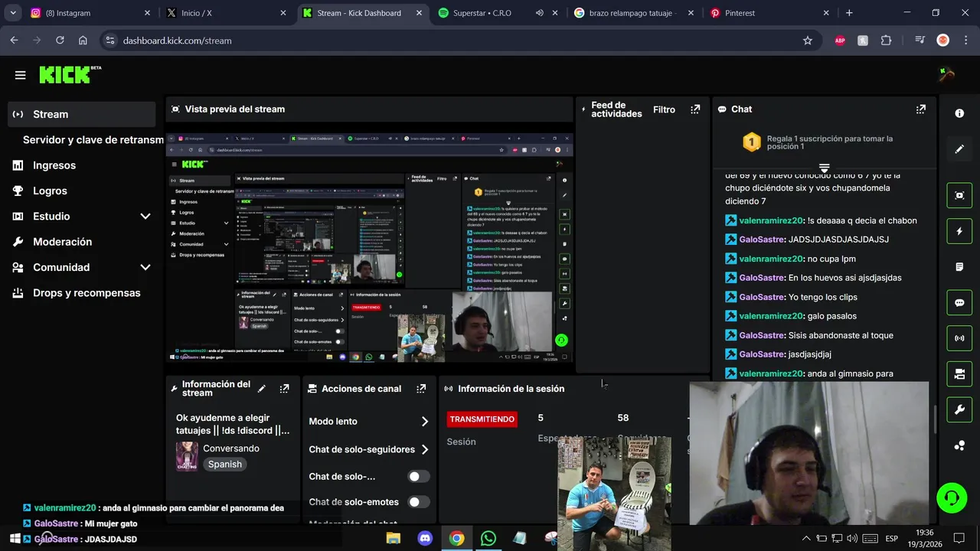The image size is (980, 551).
Task: Open the Stream sidebar page
Action: tap(81, 114)
